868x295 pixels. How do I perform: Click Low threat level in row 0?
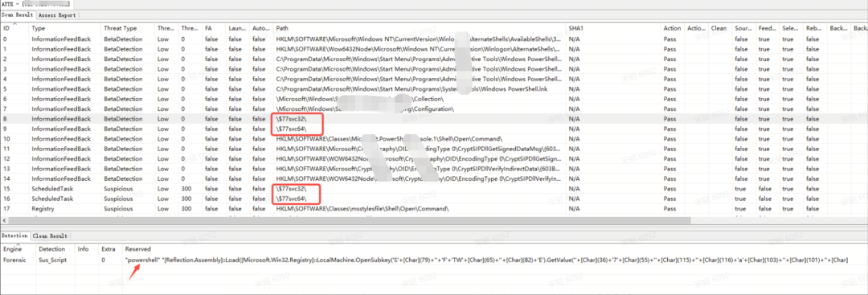(162, 39)
